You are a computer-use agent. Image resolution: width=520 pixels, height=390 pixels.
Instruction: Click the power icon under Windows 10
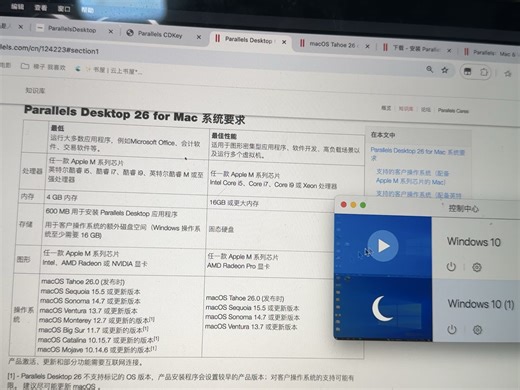tap(451, 267)
